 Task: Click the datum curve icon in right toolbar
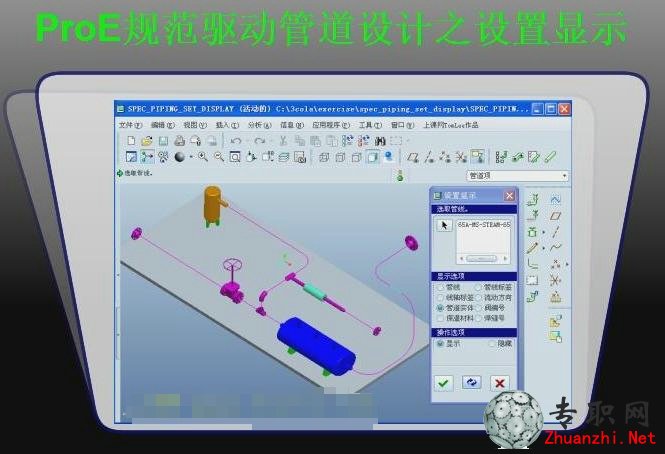point(556,247)
